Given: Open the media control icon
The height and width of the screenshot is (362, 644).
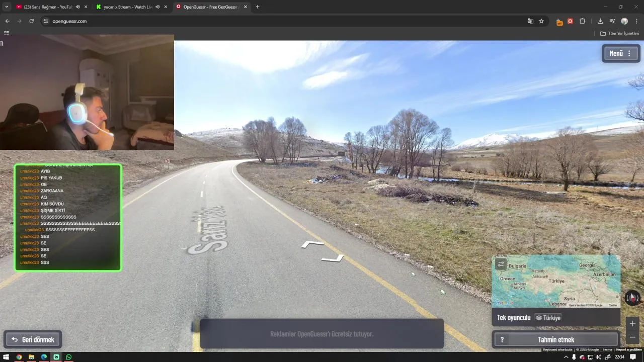Looking at the screenshot, I should click(x=612, y=21).
